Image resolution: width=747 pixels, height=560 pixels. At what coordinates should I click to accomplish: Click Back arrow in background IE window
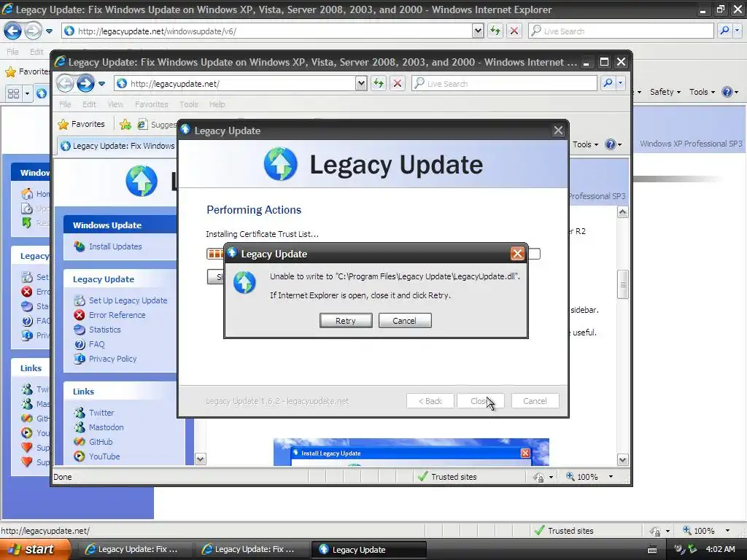pos(12,31)
